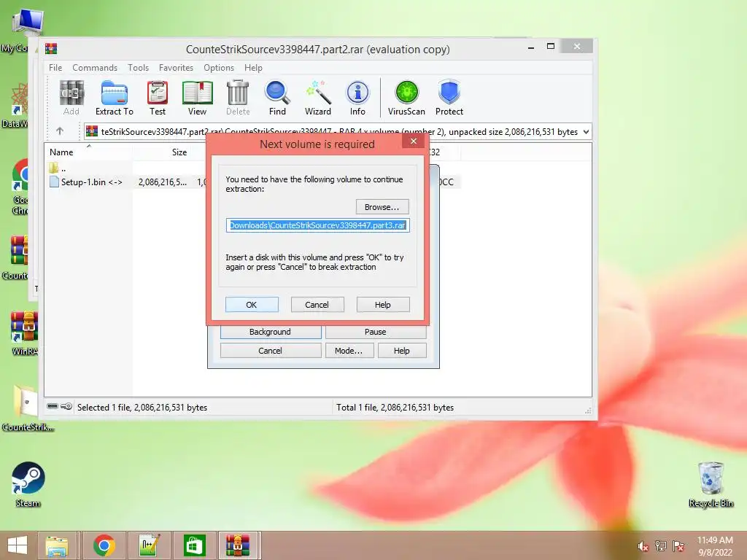
Task: Click the drive icon in status bar
Action: [x=53, y=407]
